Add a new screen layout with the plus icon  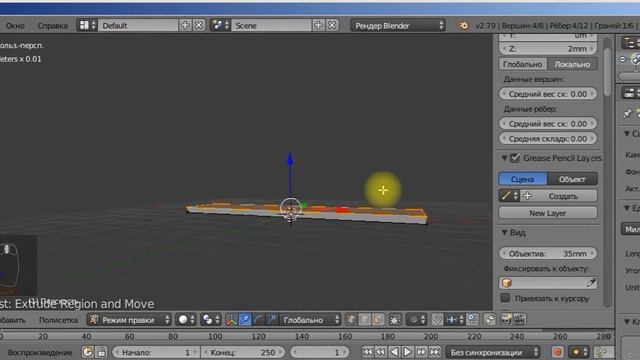coord(185,25)
